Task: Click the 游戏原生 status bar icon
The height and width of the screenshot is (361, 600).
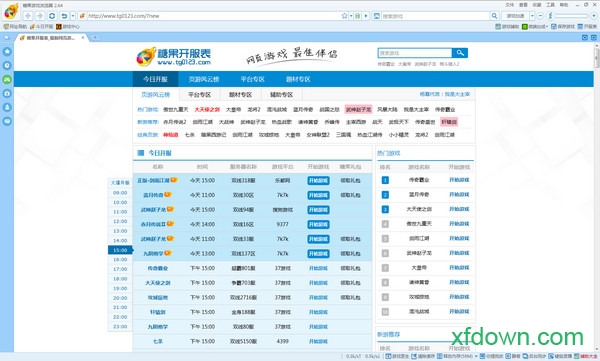Action: [397, 356]
